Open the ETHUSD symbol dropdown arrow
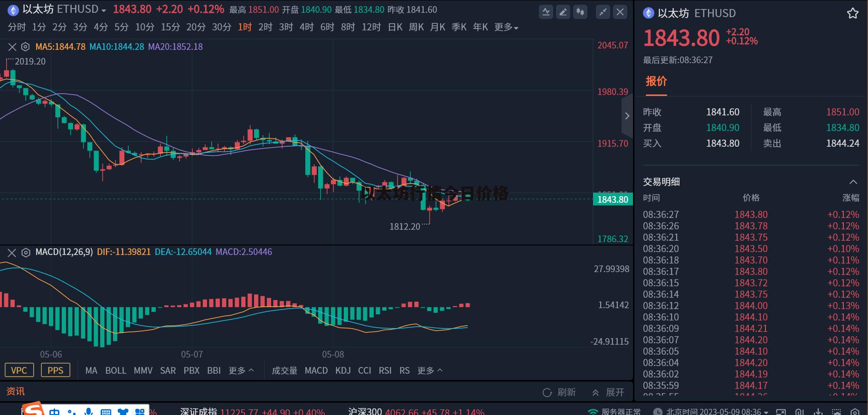Image resolution: width=868 pixels, height=415 pixels. click(104, 10)
